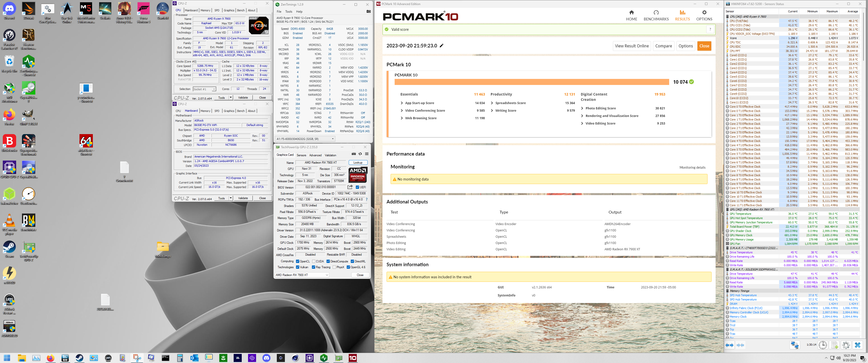Viewport: 868px width, 363px height.
Task: Open PCMark 10 Benchmarks section
Action: pos(656,15)
